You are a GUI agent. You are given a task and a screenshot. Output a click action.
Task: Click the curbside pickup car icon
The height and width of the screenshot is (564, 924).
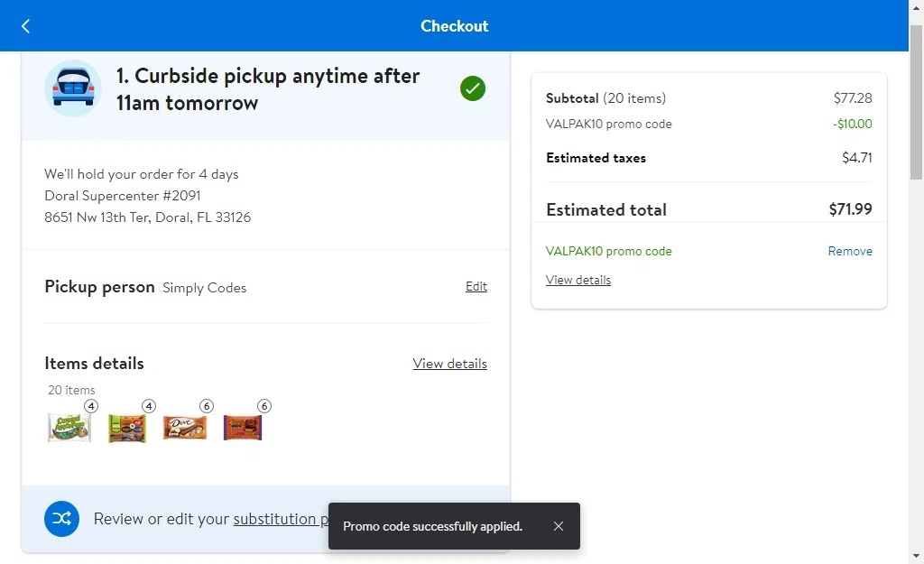click(73, 88)
